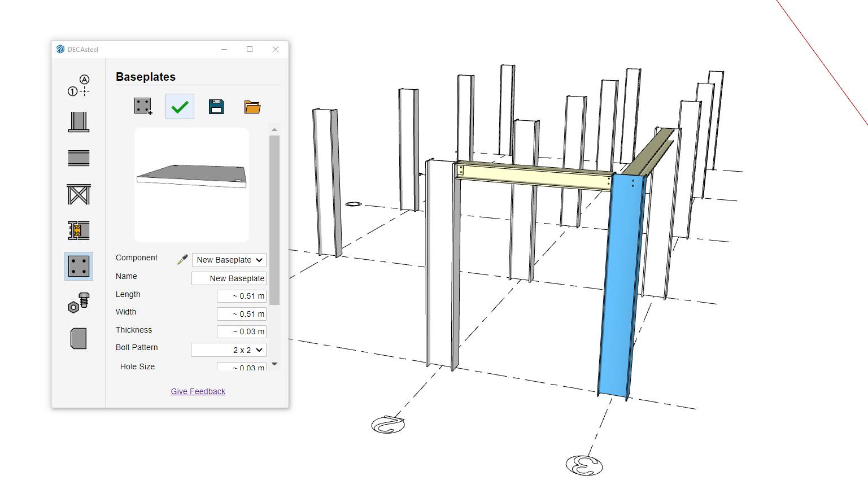Click the Length value field
Screen dimensions: 868x502
[x=241, y=296]
